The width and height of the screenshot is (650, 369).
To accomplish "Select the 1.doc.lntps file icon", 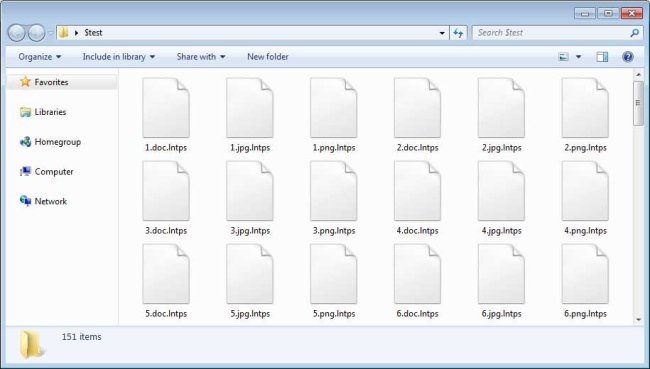I will tap(166, 108).
